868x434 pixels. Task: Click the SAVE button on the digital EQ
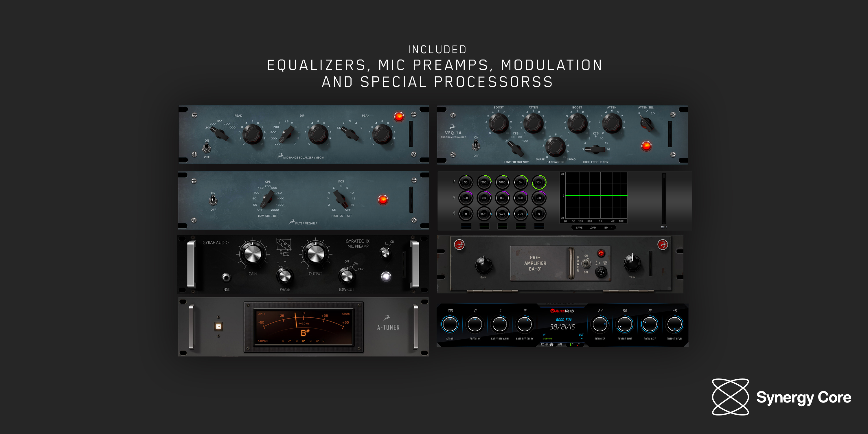pyautogui.click(x=579, y=228)
